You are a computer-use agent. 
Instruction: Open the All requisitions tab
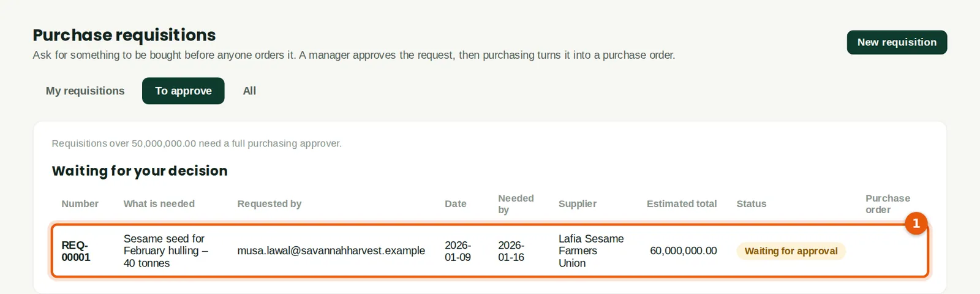249,91
